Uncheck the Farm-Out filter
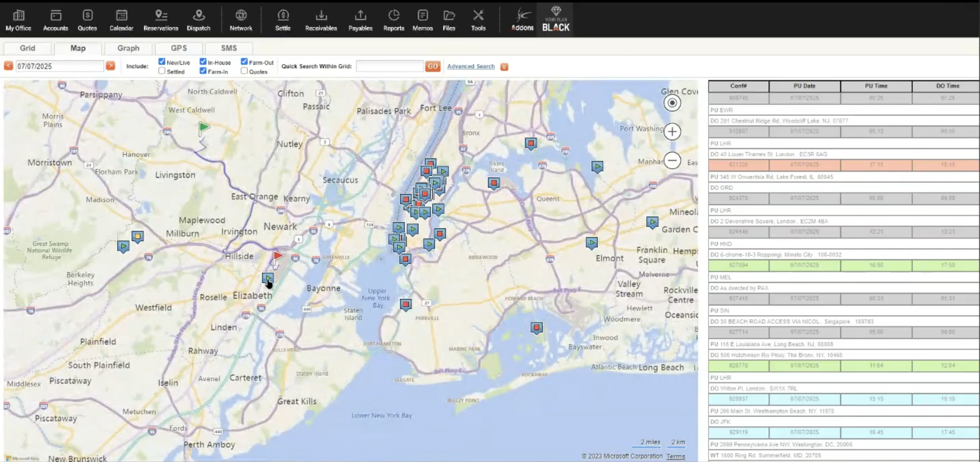This screenshot has height=462, width=980. pos(244,61)
